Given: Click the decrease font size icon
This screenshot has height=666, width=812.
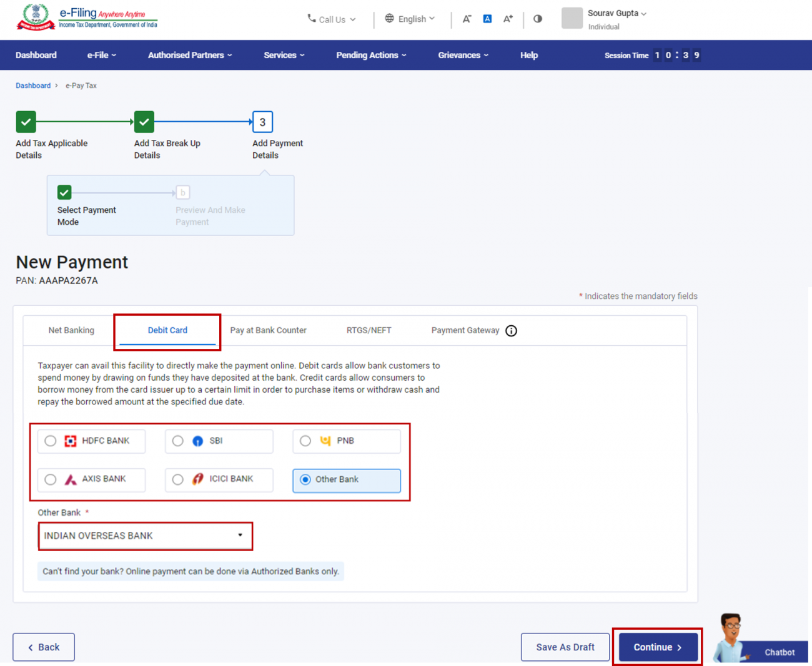Looking at the screenshot, I should point(467,19).
